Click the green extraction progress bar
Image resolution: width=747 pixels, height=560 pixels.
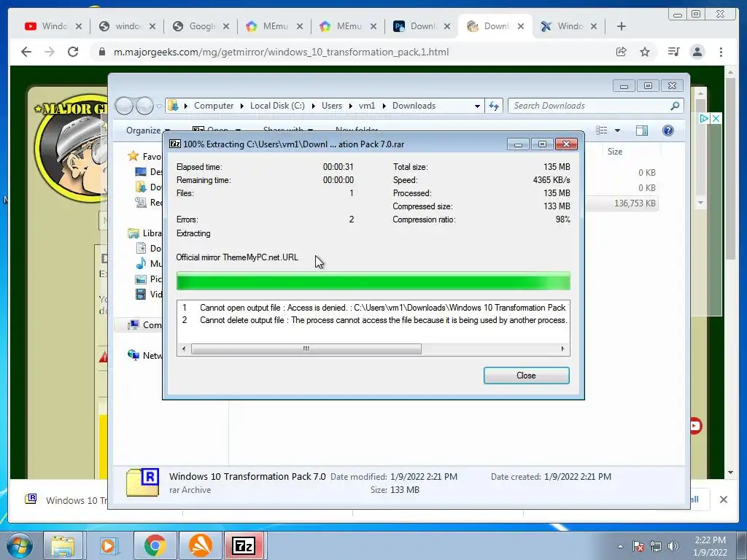[373, 281]
